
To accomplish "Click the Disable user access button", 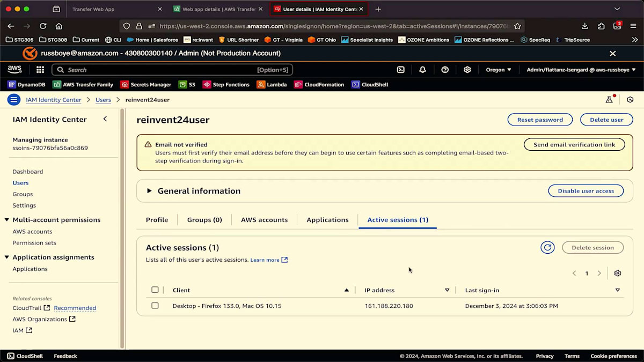I will coord(586,191).
